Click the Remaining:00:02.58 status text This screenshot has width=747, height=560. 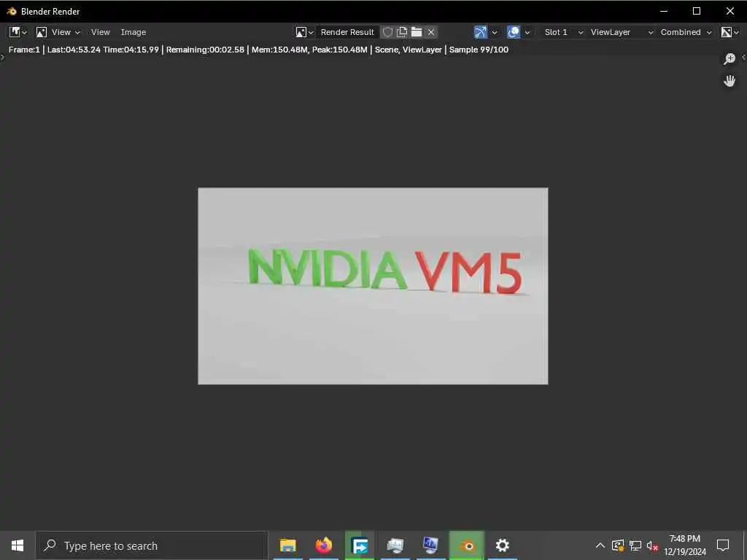[x=205, y=50]
